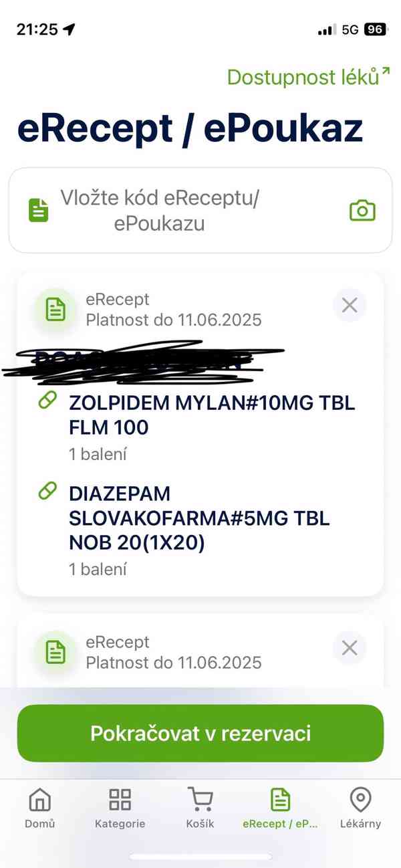Image resolution: width=401 pixels, height=868 pixels.
Task: Open the Lékárny pharmacies tab
Action: pyautogui.click(x=361, y=808)
